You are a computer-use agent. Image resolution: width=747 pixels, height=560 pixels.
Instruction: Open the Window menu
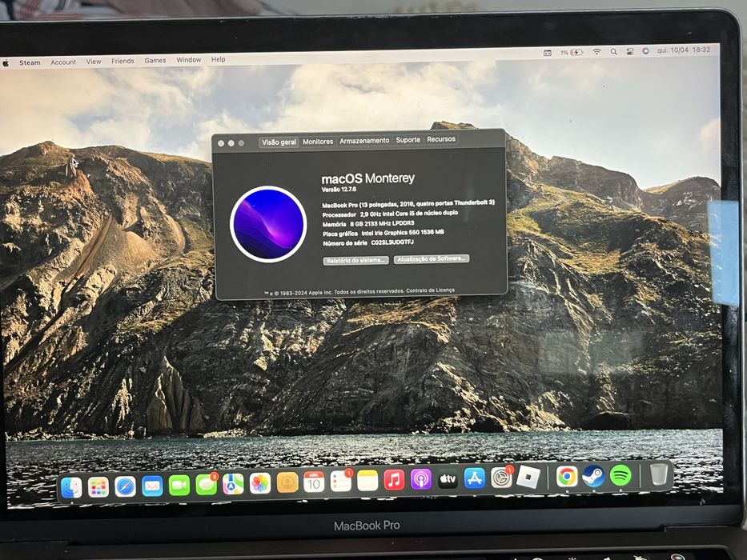click(189, 60)
